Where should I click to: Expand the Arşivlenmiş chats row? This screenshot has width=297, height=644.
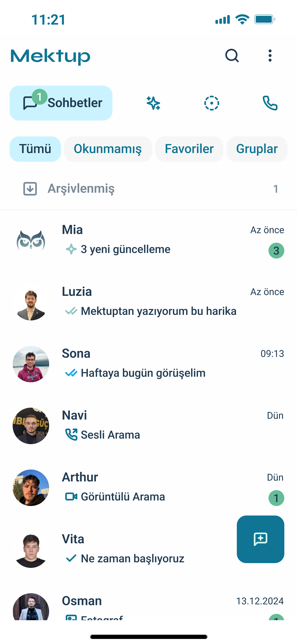point(148,189)
